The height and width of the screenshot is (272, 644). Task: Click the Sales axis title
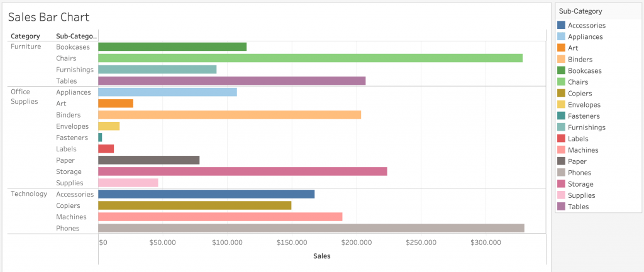point(321,256)
